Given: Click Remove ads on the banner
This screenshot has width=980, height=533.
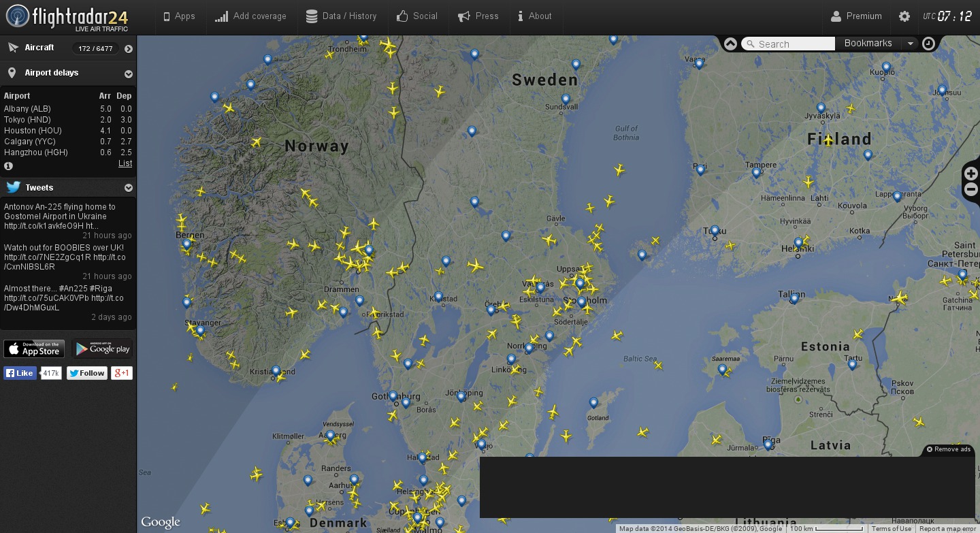Looking at the screenshot, I should [x=948, y=449].
